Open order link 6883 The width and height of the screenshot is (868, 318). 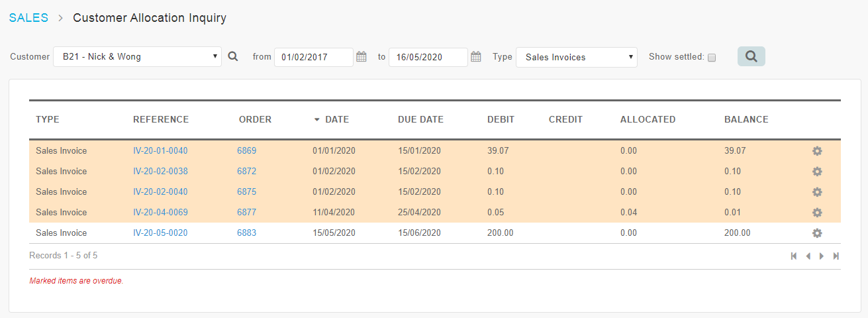(247, 233)
